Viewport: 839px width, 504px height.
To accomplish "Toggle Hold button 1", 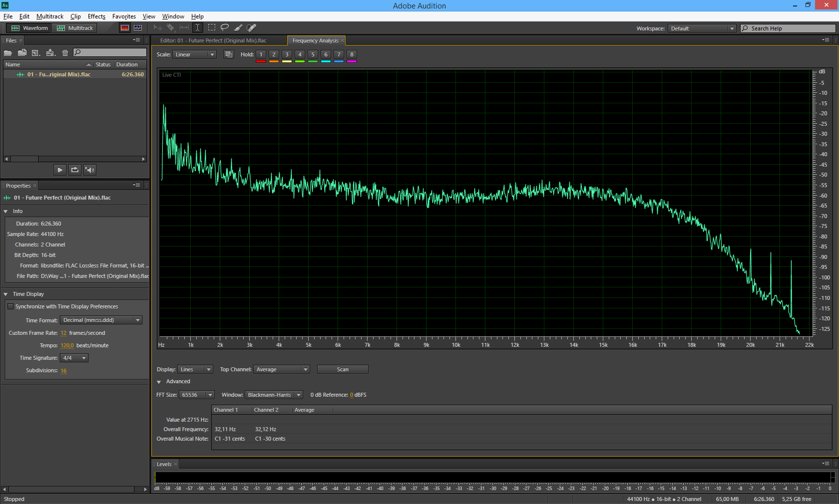I will coord(261,54).
